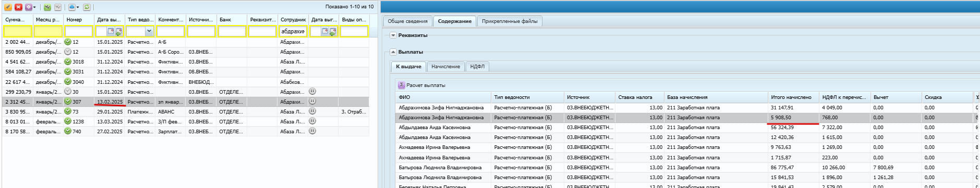Click the red delete X toolbar icon
The image size is (980, 188).
coord(18,7)
